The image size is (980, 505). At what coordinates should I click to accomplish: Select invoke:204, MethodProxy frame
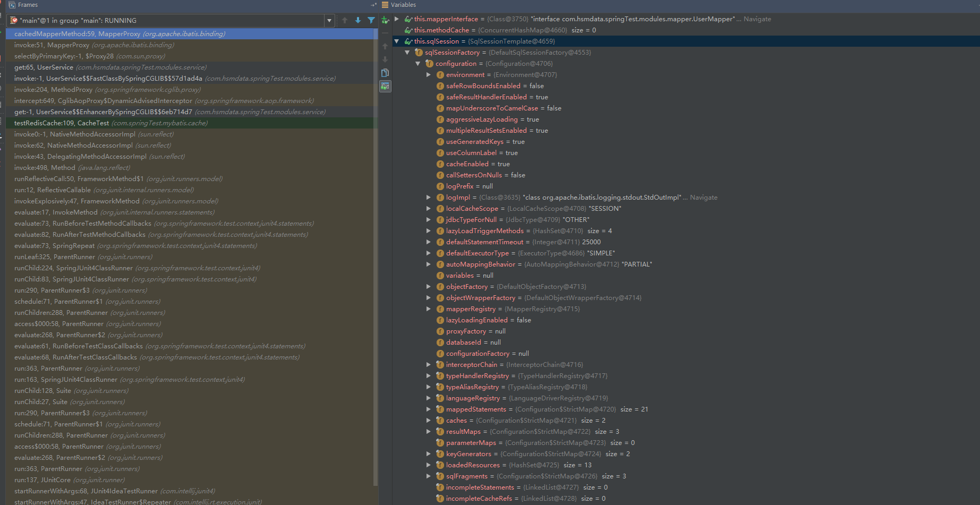pyautogui.click(x=190, y=90)
